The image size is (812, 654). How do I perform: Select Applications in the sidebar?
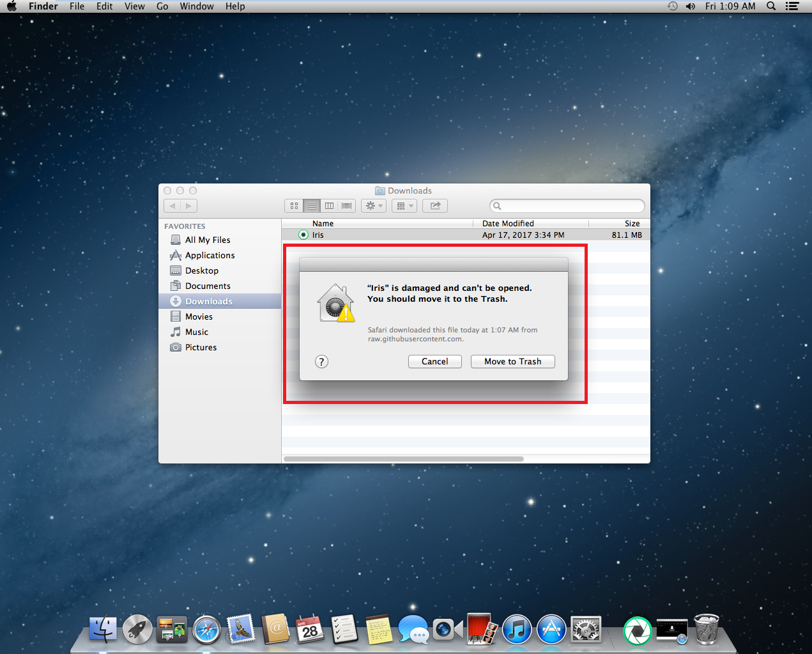[x=210, y=255]
